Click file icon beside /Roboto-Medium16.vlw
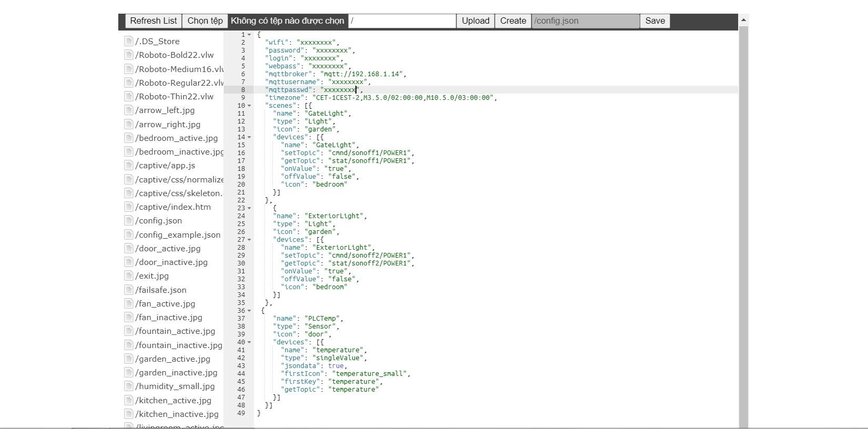Image resolution: width=868 pixels, height=429 pixels. pos(129,69)
